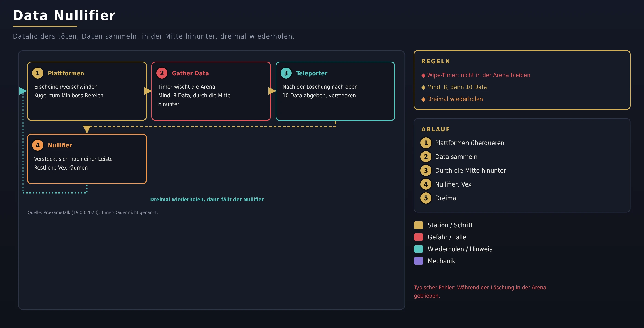Screen dimensions: 644x328
Task: Click the red diamond bullet before Wipe-Timer rule
Action: click(x=423, y=75)
